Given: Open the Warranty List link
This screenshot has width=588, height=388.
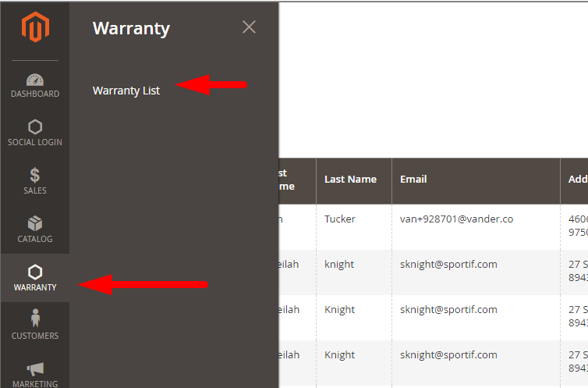Looking at the screenshot, I should click(x=126, y=91).
